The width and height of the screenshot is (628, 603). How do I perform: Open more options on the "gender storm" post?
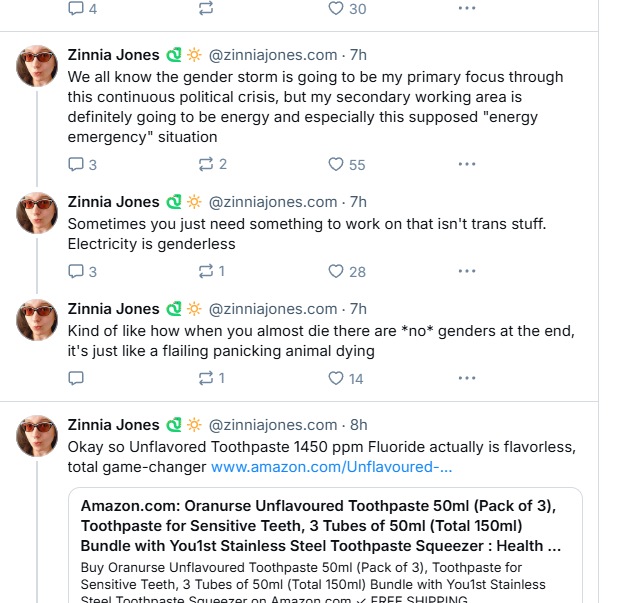pyautogui.click(x=467, y=164)
